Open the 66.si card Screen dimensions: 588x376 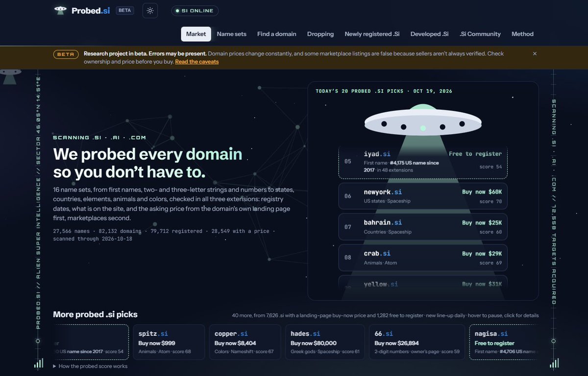coord(416,342)
